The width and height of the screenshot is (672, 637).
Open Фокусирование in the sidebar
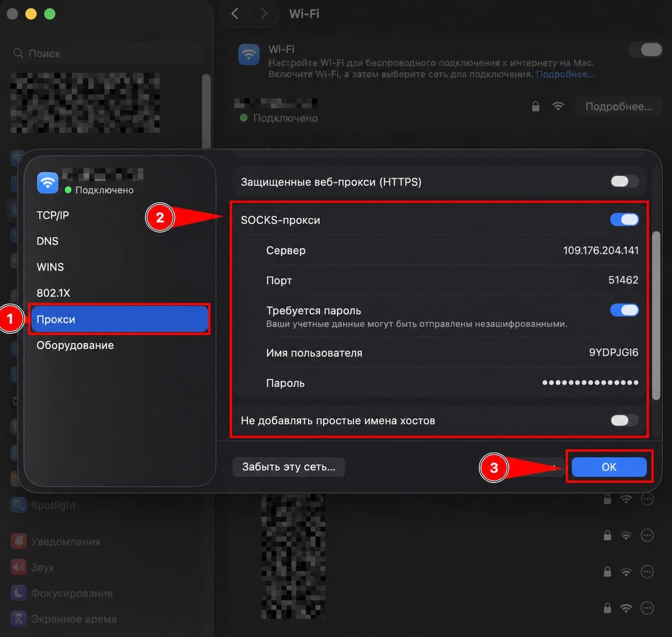pyautogui.click(x=71, y=593)
